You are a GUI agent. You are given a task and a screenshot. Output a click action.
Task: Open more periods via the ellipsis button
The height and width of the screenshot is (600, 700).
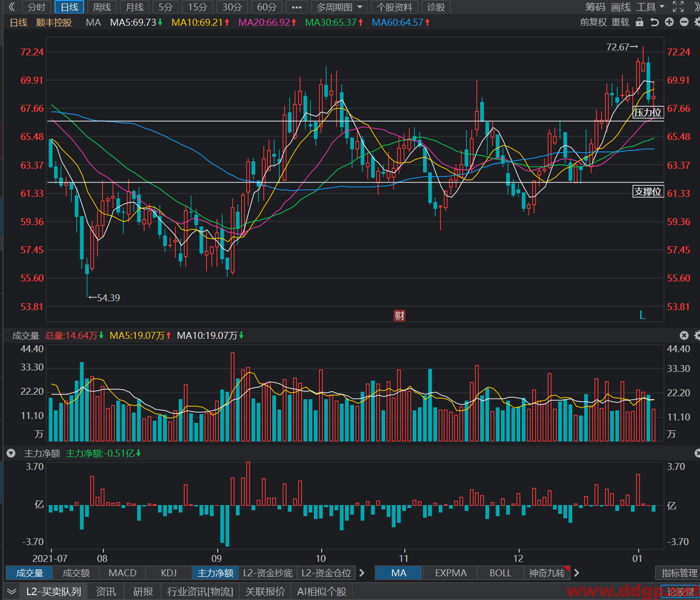click(297, 7)
